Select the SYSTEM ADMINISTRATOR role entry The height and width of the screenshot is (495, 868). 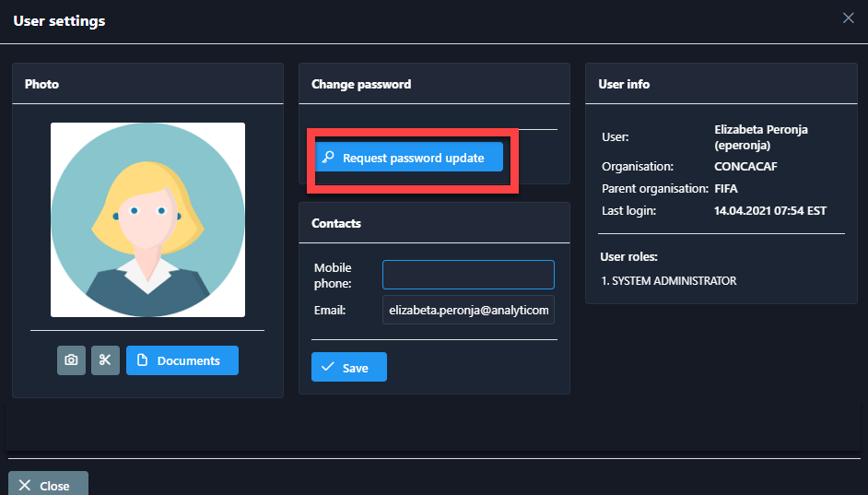[x=668, y=281]
